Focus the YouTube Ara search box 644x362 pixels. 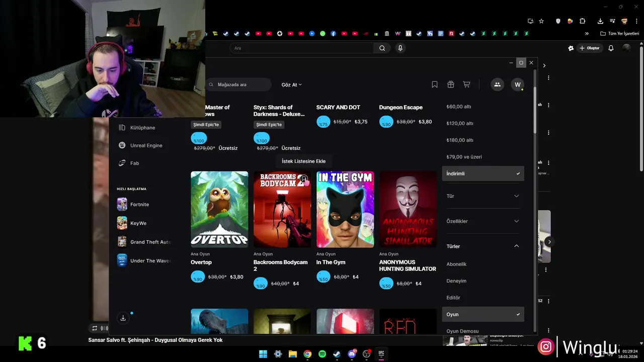pyautogui.click(x=302, y=48)
